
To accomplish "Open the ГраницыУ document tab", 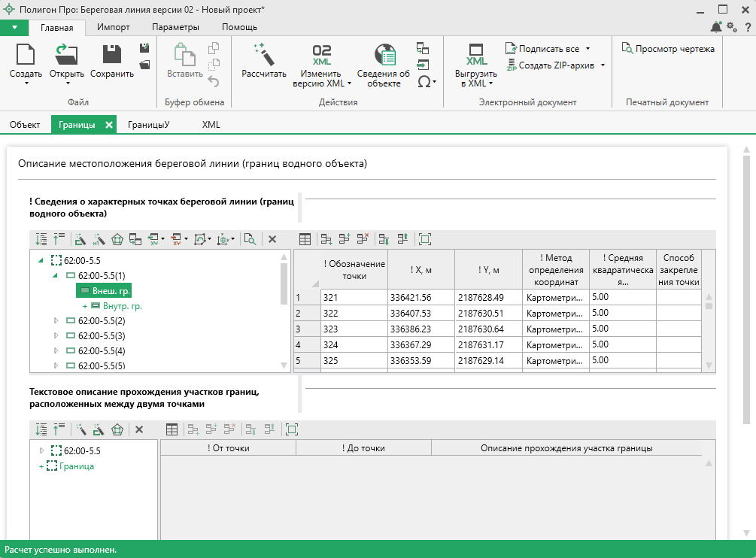I will point(148,125).
